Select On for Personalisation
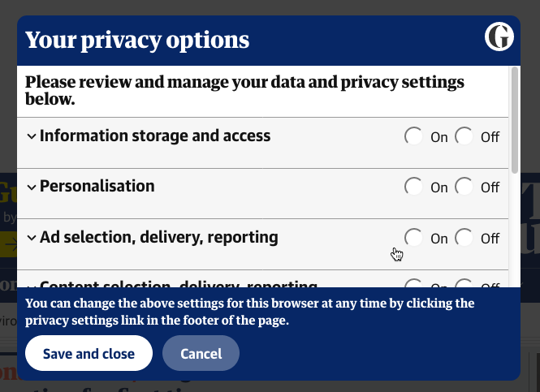 tap(414, 187)
